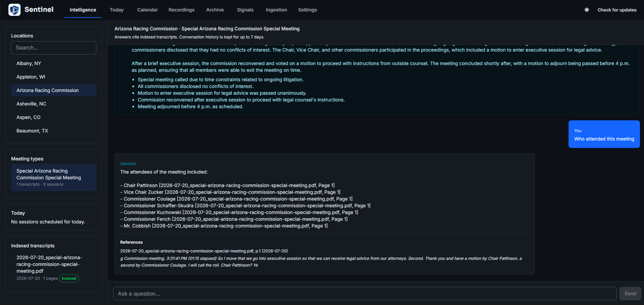Image resolution: width=644 pixels, height=305 pixels.
Task: Click the 'Motion to enter executive session' bullet
Action: [x=222, y=93]
